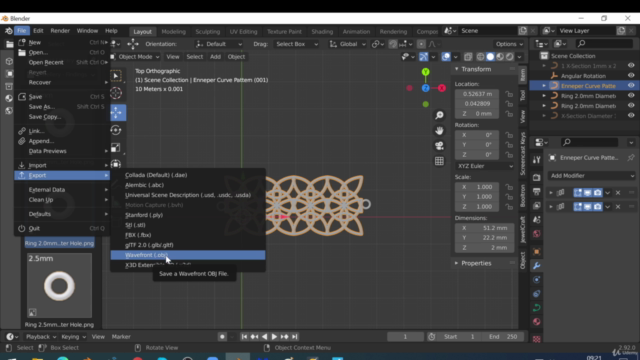Open the Output properties printer tab

pyautogui.click(x=537, y=191)
